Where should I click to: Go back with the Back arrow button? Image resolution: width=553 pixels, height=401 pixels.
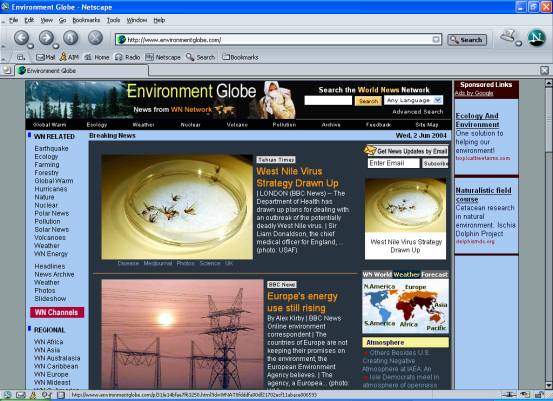21,38
